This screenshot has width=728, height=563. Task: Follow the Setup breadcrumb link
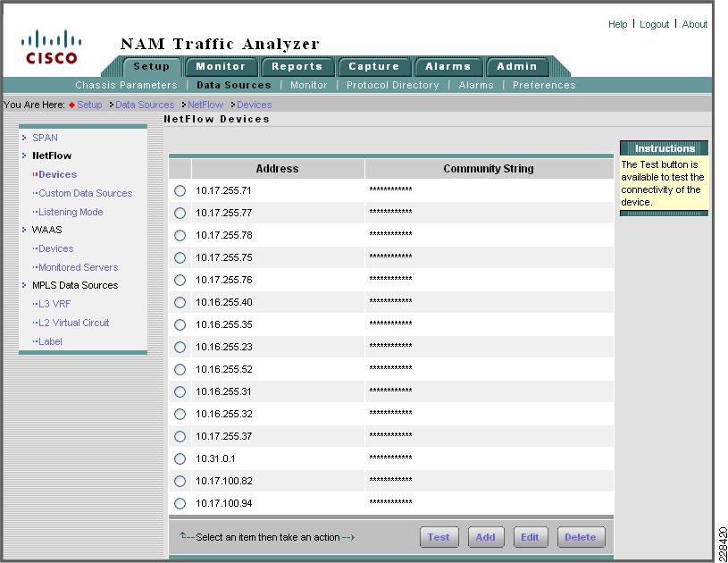[89, 105]
